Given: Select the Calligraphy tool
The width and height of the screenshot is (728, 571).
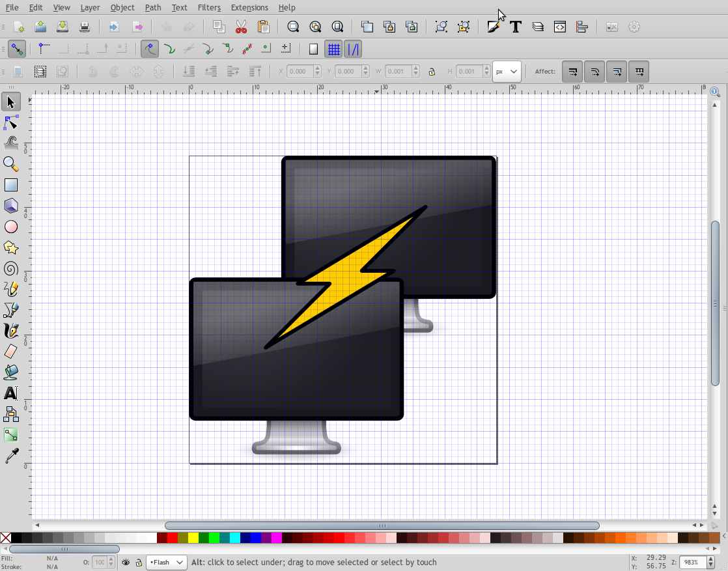Looking at the screenshot, I should (10, 330).
